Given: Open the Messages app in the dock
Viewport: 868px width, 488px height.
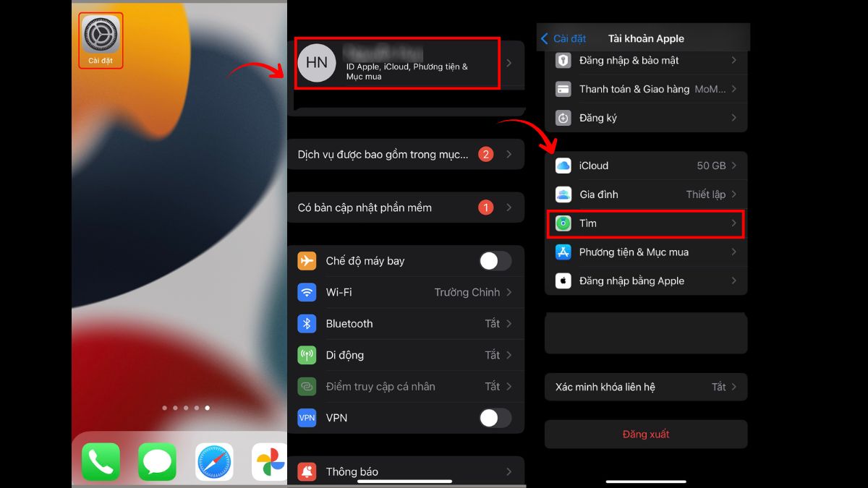Looking at the screenshot, I should (x=157, y=462).
